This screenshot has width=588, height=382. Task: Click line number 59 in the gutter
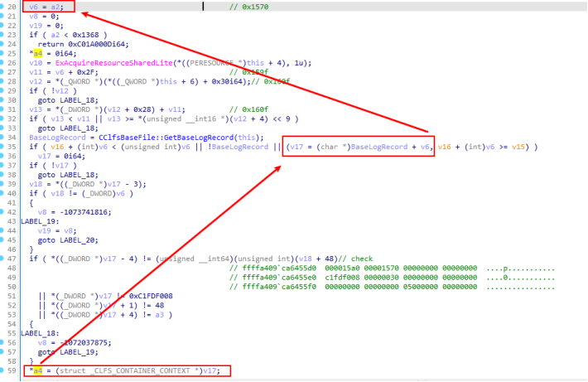[x=12, y=370]
